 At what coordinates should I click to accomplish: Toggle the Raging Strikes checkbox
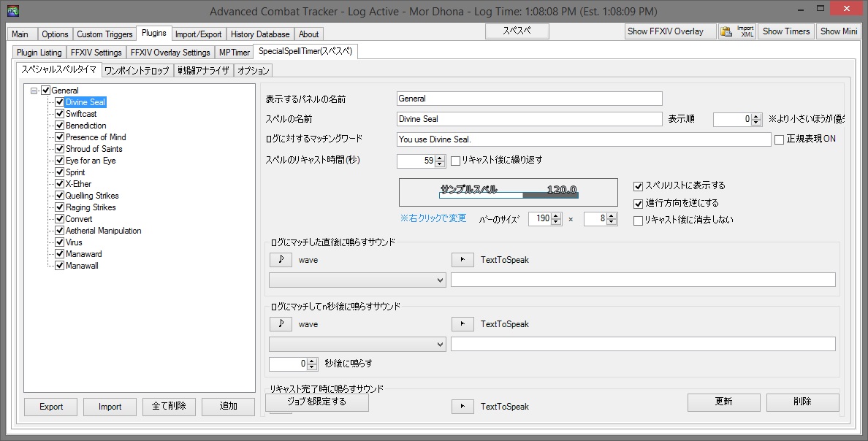pos(60,207)
